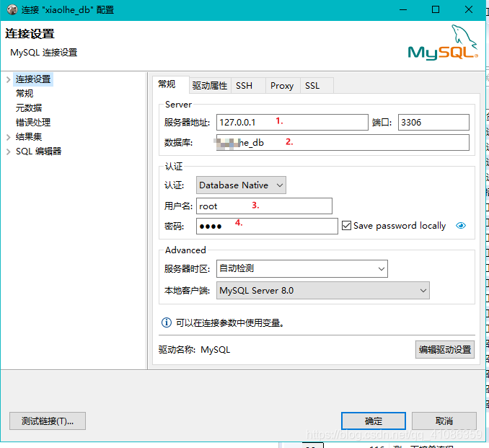Click the info icon beside variables hint
Image resolution: width=489 pixels, height=448 pixels.
tap(166, 322)
